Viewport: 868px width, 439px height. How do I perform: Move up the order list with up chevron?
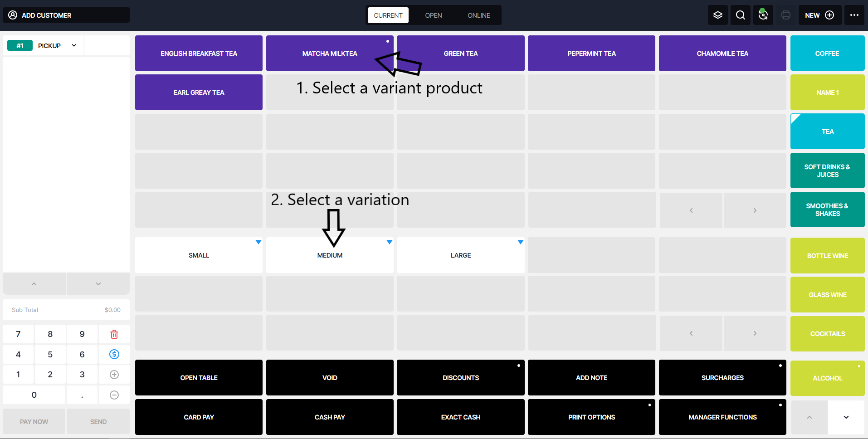click(34, 284)
